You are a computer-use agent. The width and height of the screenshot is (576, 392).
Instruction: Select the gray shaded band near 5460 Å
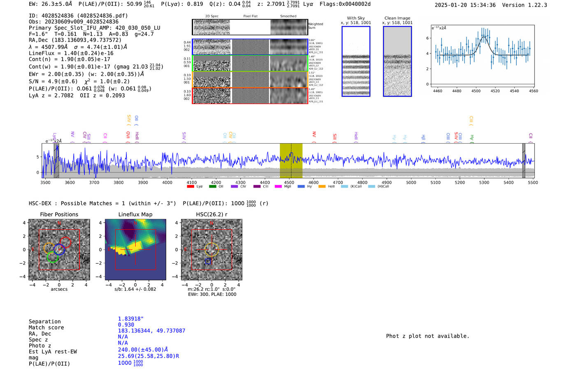coord(524,161)
